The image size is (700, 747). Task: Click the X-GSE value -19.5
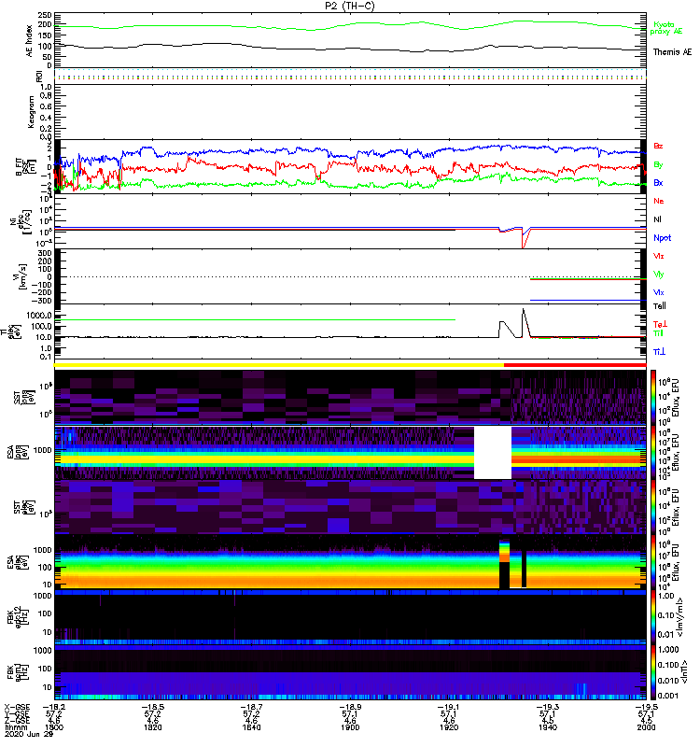[x=646, y=707]
